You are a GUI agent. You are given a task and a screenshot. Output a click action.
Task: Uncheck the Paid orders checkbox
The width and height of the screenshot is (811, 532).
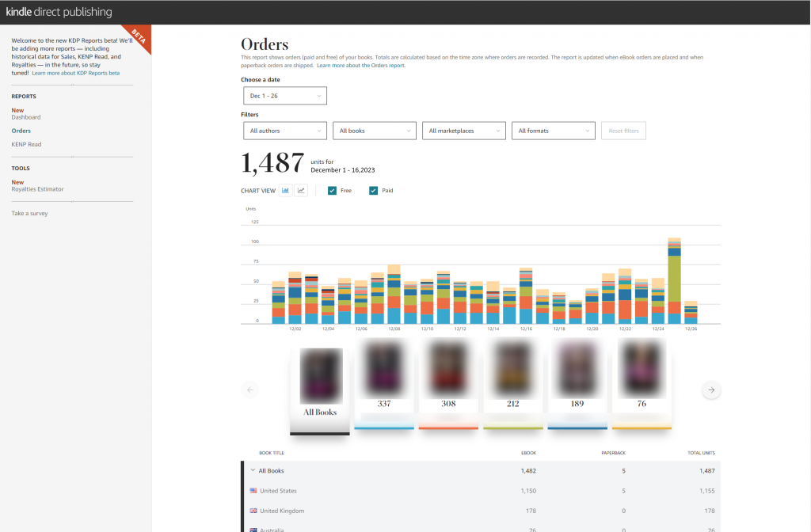pos(374,191)
